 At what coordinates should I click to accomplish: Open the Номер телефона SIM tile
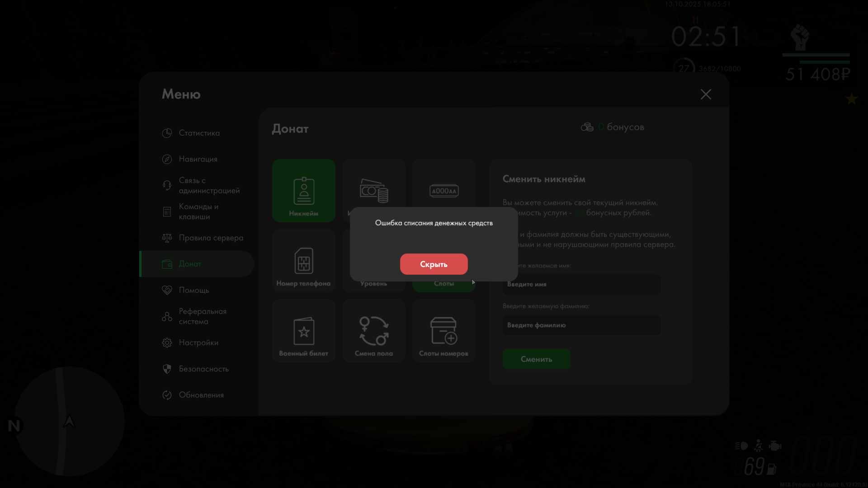pyautogui.click(x=303, y=261)
